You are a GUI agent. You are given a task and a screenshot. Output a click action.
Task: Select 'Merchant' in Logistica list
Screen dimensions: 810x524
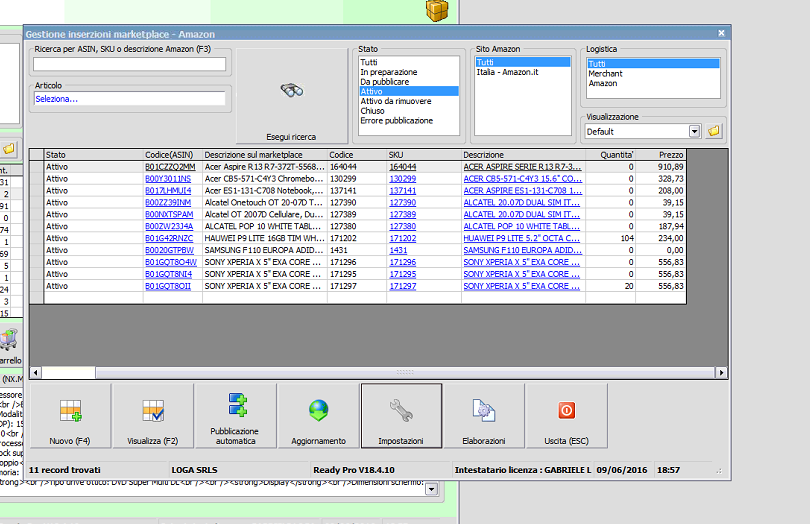(x=605, y=73)
